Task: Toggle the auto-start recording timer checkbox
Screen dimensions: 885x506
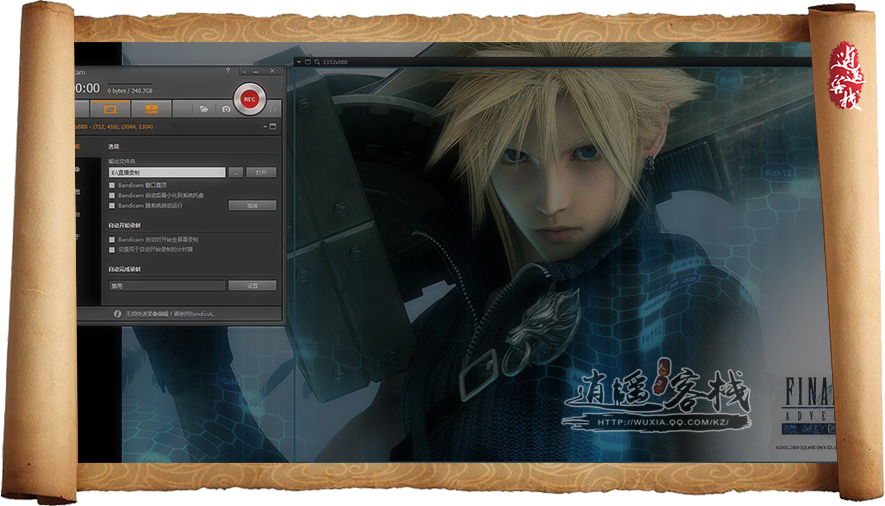Action: click(x=112, y=249)
